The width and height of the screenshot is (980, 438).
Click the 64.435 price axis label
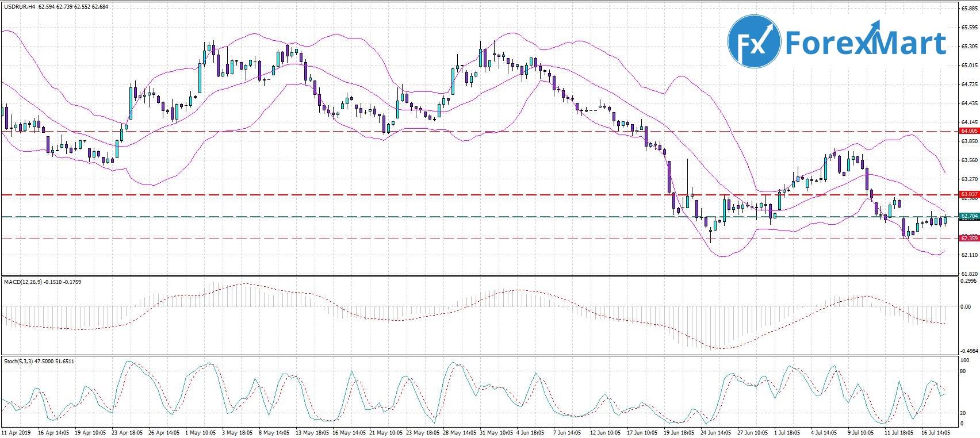point(969,103)
